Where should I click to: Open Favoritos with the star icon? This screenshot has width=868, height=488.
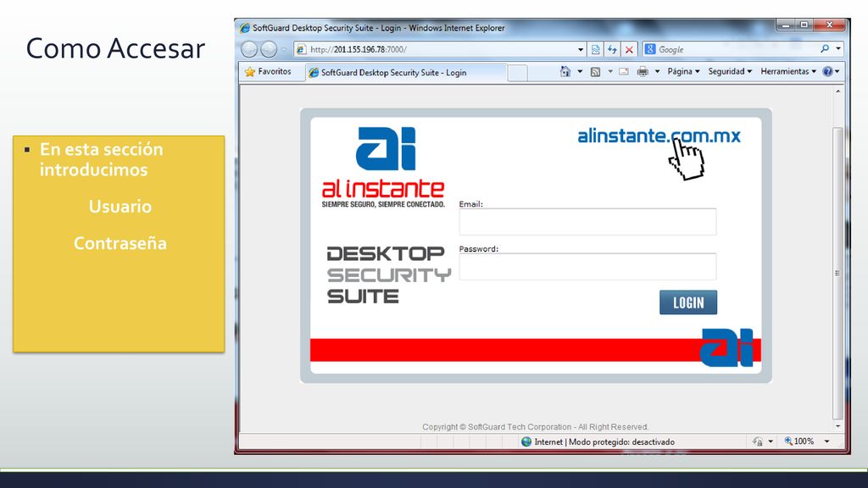(x=268, y=71)
